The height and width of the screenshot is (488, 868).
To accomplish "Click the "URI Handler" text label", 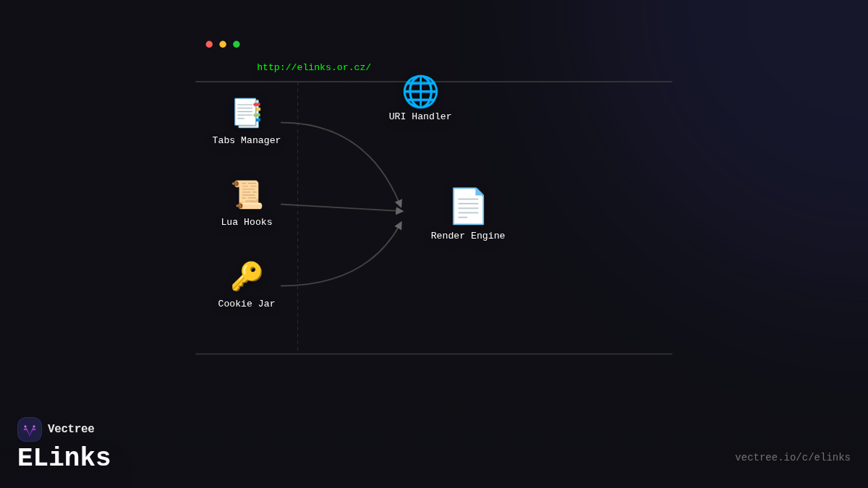I will click(420, 116).
